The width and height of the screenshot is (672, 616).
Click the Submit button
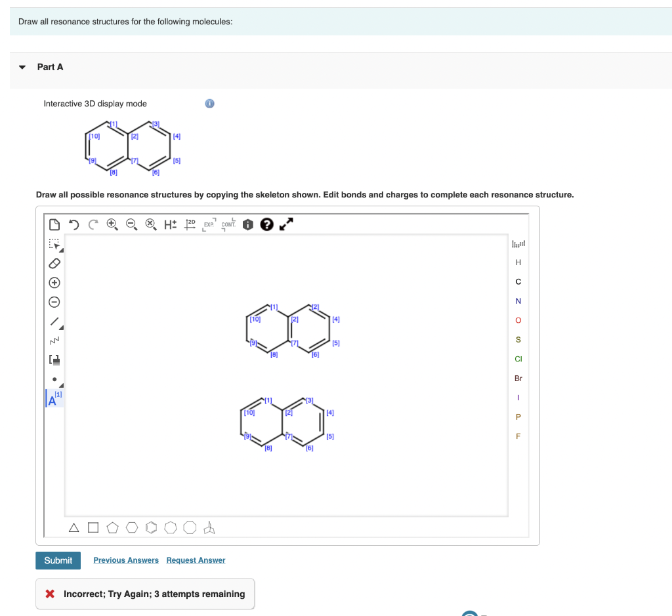pos(58,560)
